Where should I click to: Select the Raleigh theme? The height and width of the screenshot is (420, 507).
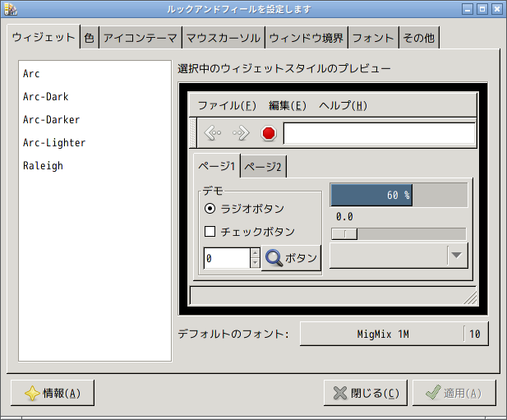click(x=94, y=165)
